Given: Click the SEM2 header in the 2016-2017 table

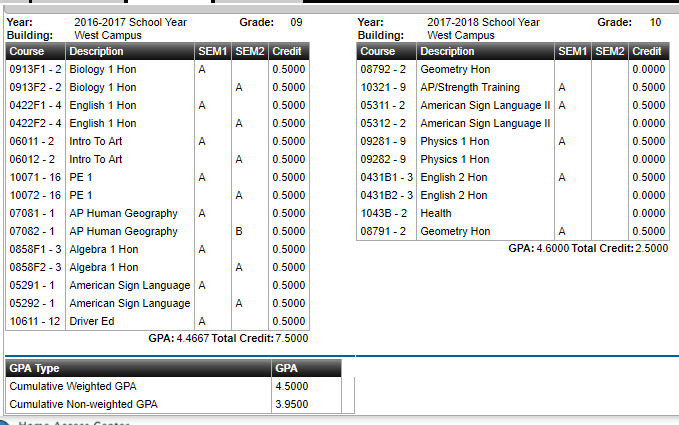Looking at the screenshot, I should [x=250, y=51].
